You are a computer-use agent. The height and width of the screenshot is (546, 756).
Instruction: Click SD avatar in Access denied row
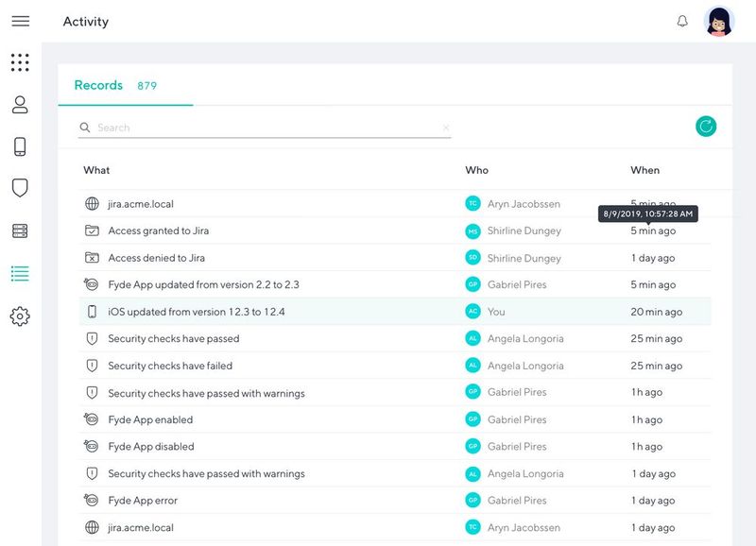tap(473, 257)
